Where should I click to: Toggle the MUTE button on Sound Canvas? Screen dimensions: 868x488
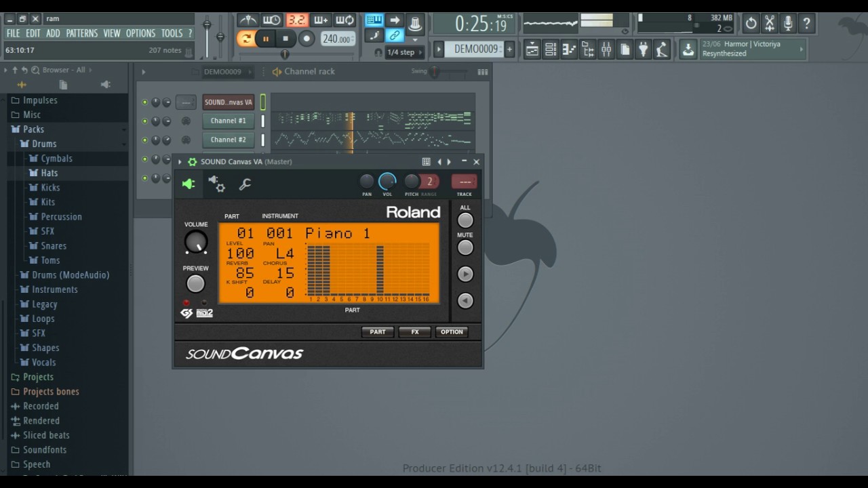click(465, 247)
